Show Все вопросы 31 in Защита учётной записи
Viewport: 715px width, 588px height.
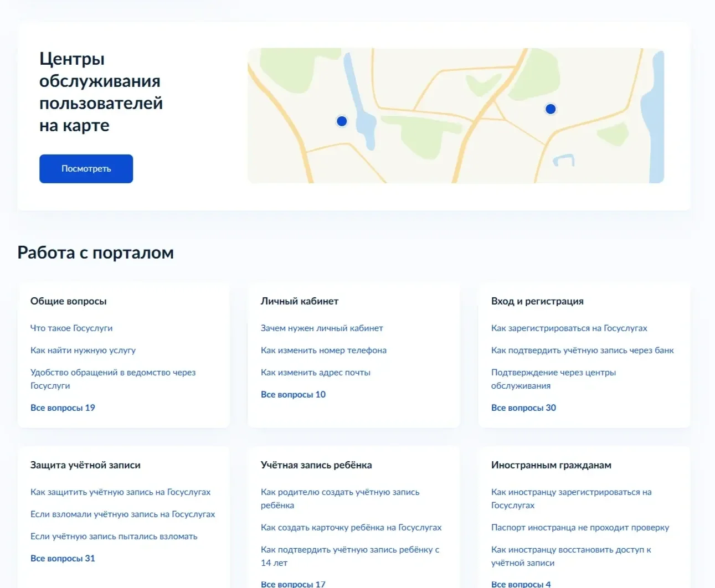[63, 559]
